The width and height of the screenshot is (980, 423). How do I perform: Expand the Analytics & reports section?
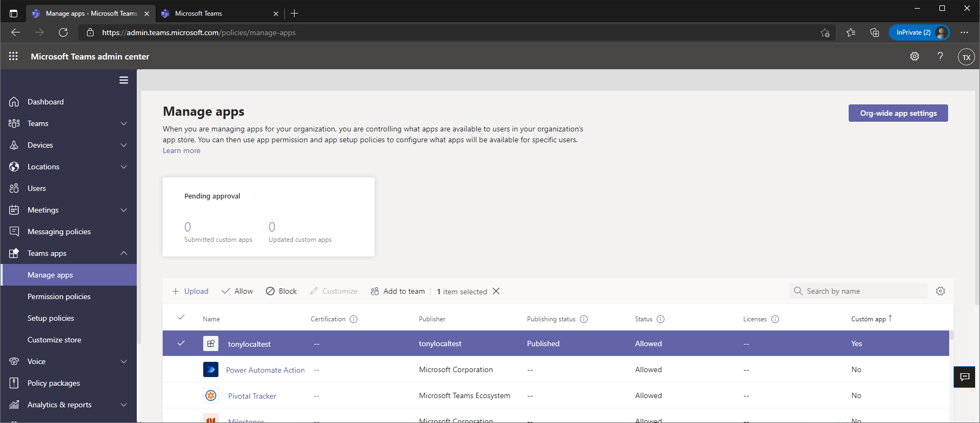tap(124, 405)
